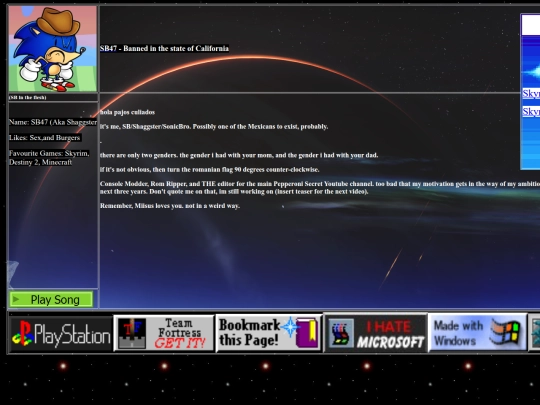540x405 pixels.
Task: Click the Favourite Games: Skyrim line
Action: [49, 153]
